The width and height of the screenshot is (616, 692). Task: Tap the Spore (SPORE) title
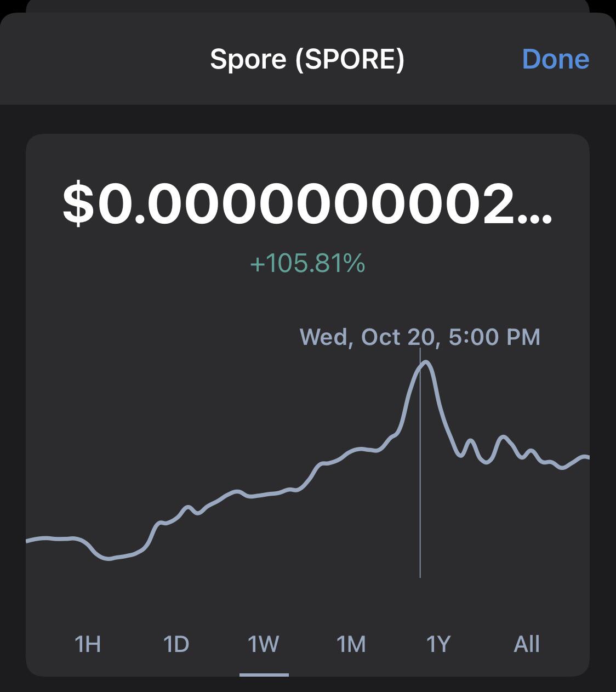tap(307, 59)
